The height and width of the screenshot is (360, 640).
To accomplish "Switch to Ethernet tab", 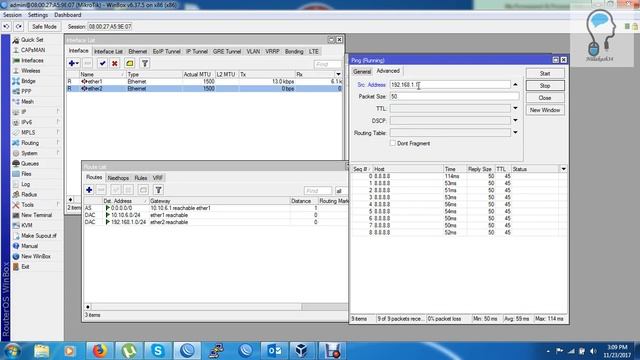I will point(138,51).
